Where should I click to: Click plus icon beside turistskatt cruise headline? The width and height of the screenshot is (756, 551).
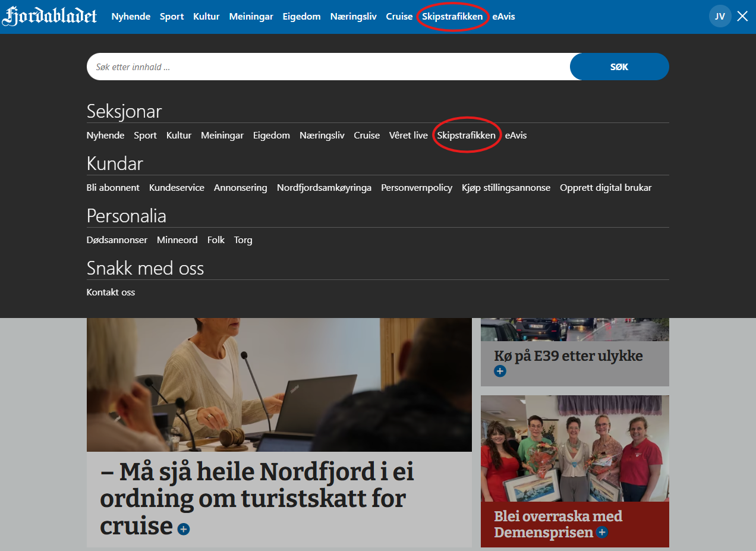(x=183, y=528)
